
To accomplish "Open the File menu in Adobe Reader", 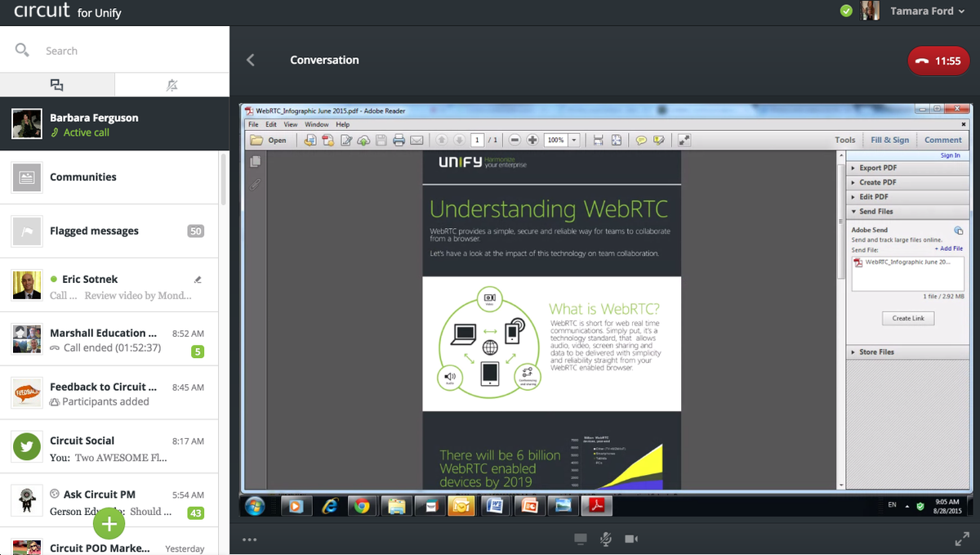I will click(253, 125).
